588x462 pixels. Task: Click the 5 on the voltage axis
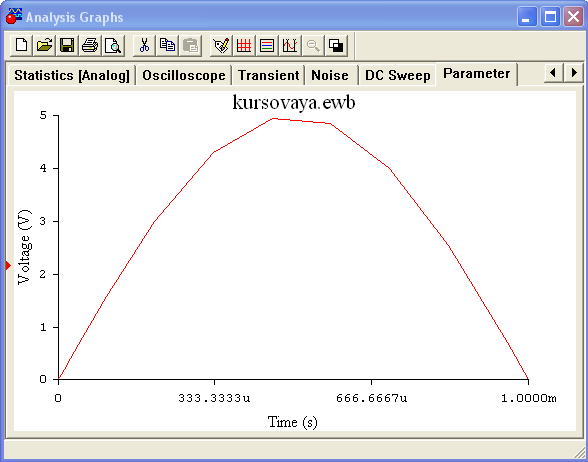(x=43, y=116)
